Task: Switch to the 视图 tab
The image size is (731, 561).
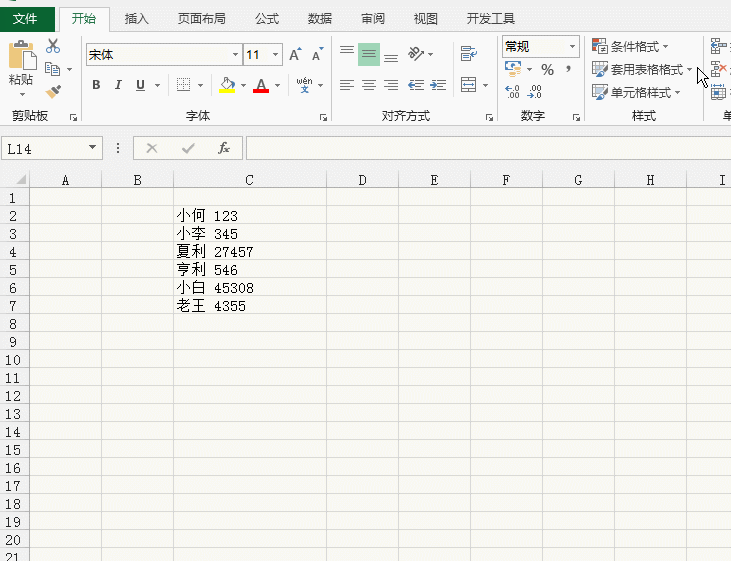Action: 426,19
